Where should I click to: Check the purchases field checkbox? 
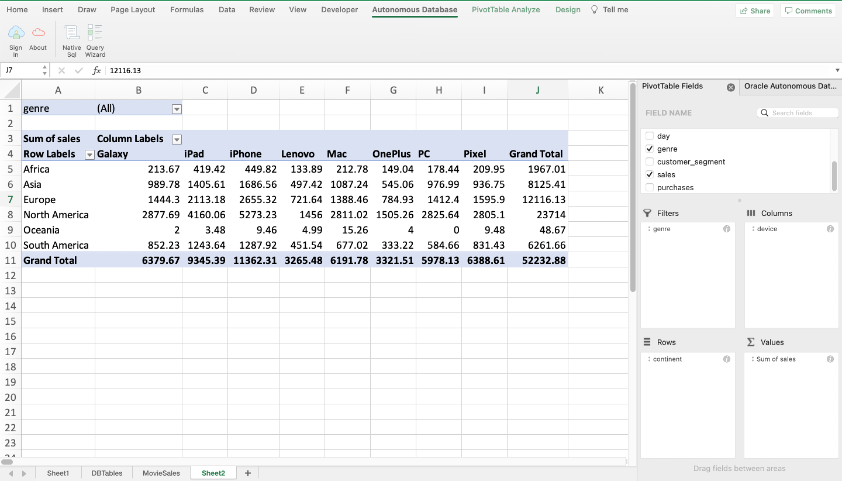point(650,187)
